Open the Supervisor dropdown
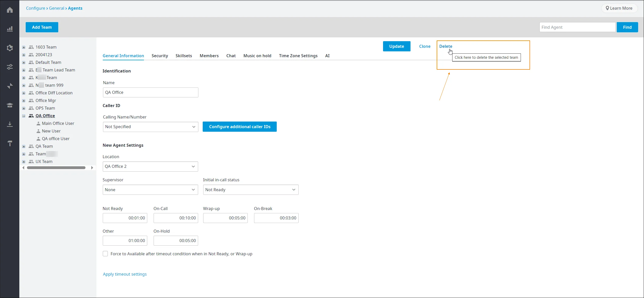Viewport: 644px width, 298px height. pos(150,190)
